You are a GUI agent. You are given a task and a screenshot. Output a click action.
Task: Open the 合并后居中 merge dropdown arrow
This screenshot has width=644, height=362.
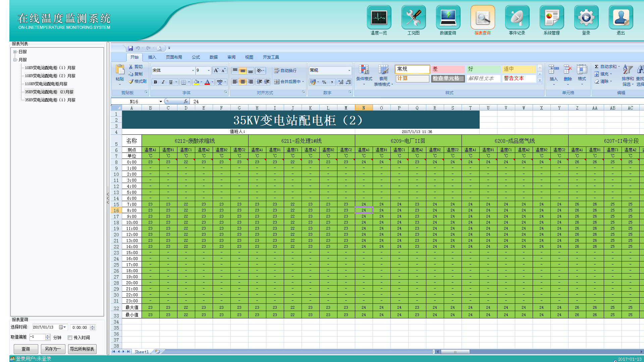[x=303, y=82]
